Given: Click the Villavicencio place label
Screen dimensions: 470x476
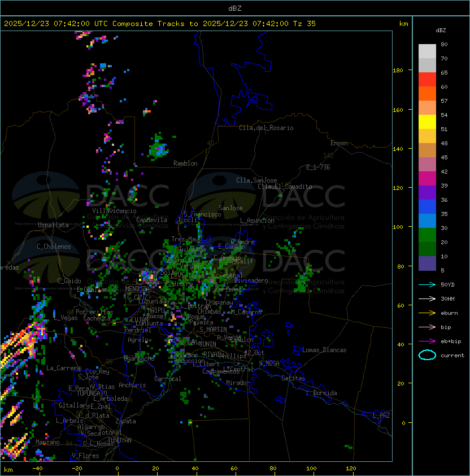Looking at the screenshot, I should click(114, 211).
